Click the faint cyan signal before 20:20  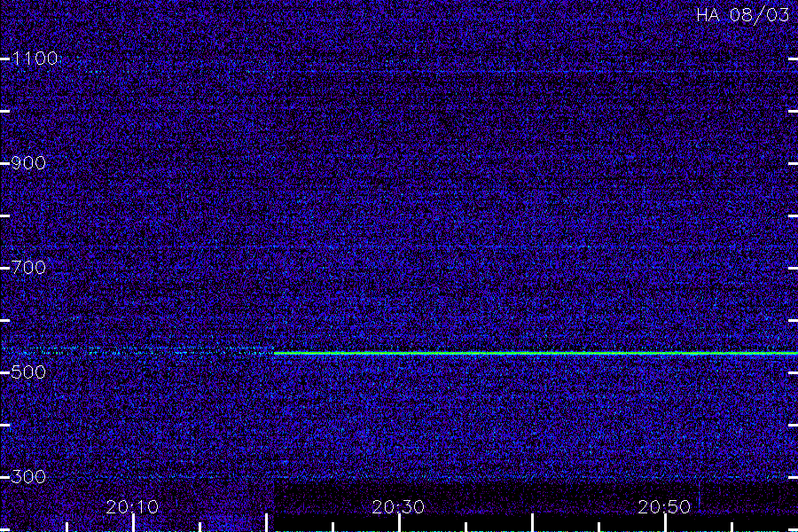click(x=137, y=351)
